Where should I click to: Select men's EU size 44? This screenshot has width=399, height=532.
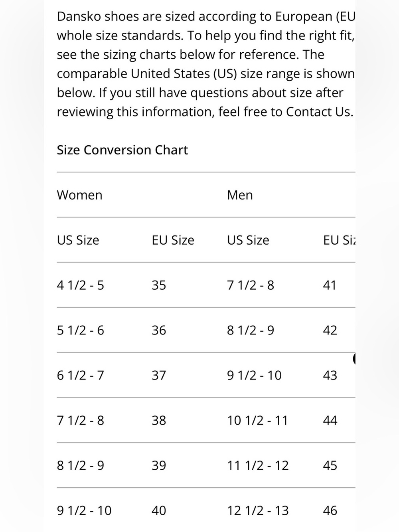[x=330, y=421]
